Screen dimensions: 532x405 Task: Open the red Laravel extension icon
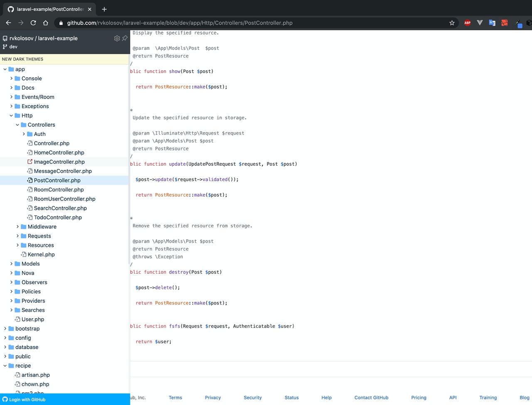[505, 23]
